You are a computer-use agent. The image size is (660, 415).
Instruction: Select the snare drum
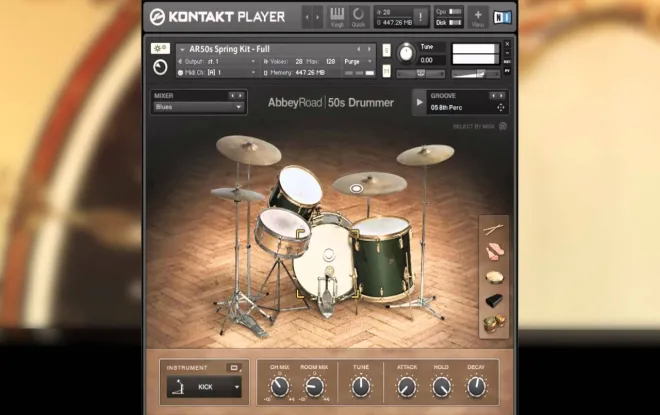[281, 231]
